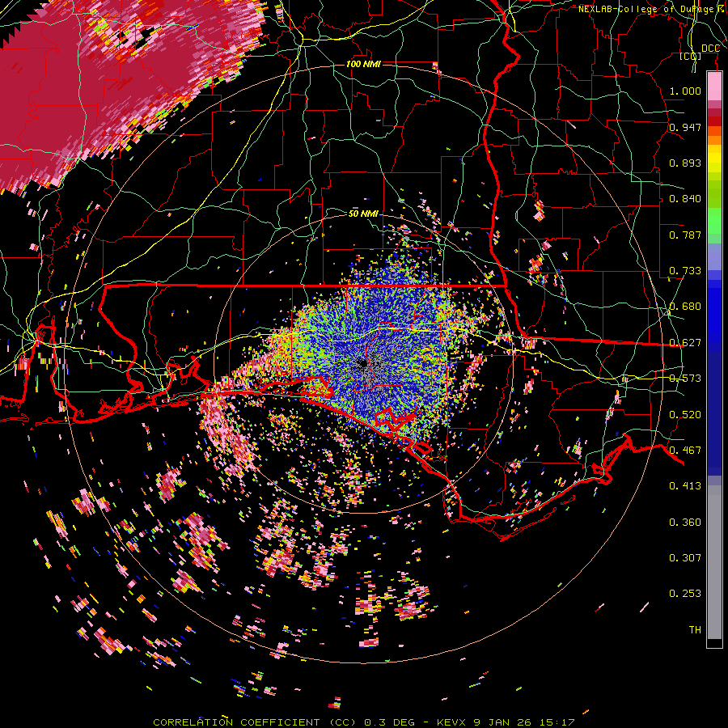Click the 0.307 scale value

(x=685, y=558)
